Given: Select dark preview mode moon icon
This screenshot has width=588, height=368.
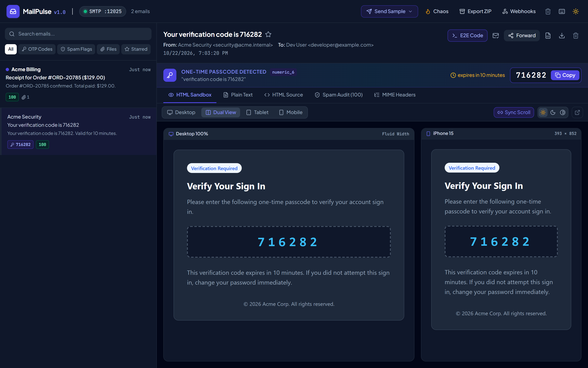Looking at the screenshot, I should click(553, 112).
